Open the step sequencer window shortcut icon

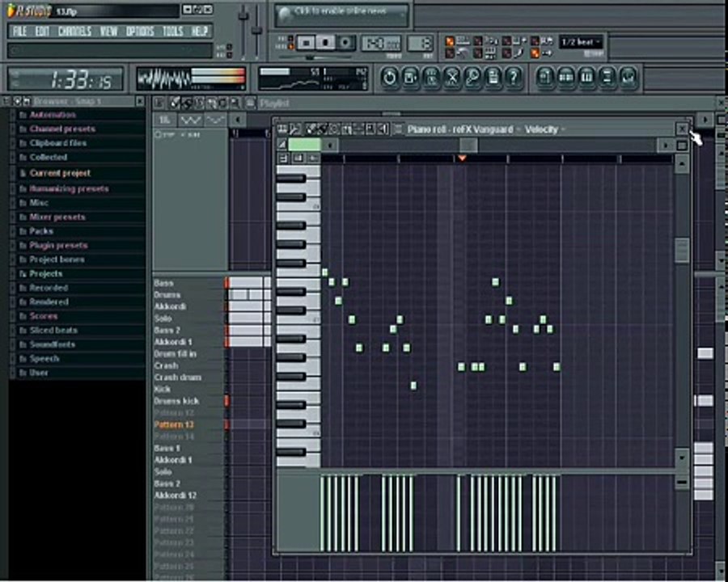coord(566,77)
